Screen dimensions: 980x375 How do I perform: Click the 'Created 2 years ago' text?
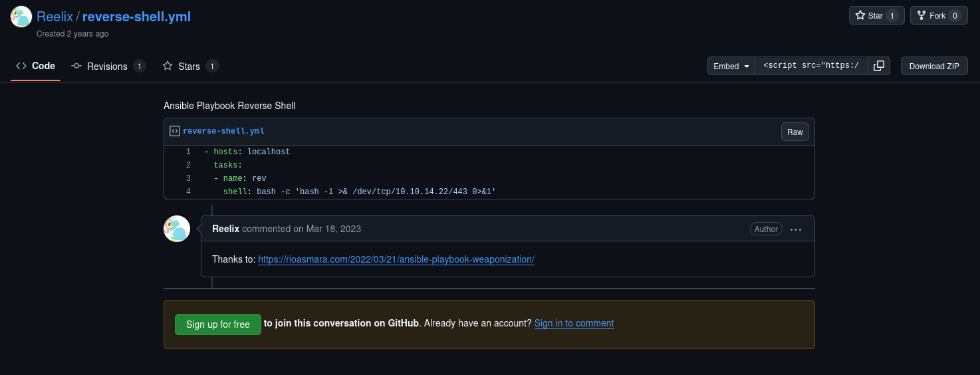click(72, 34)
